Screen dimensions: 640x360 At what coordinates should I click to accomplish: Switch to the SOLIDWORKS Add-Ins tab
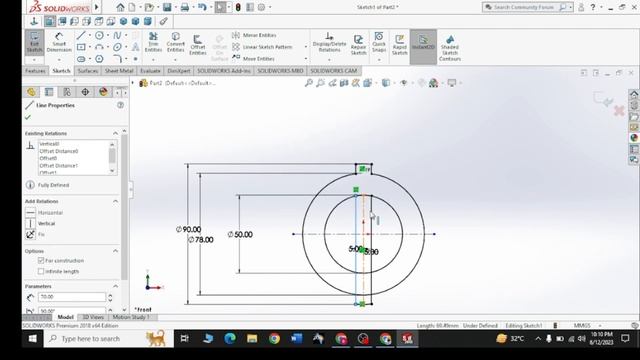point(224,71)
